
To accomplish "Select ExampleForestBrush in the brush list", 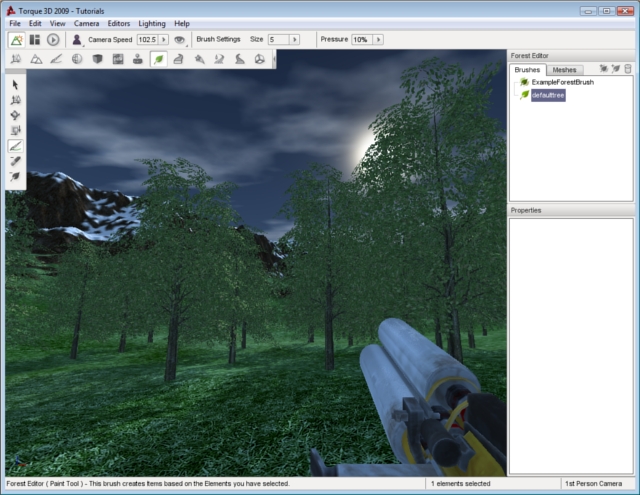I will (562, 82).
